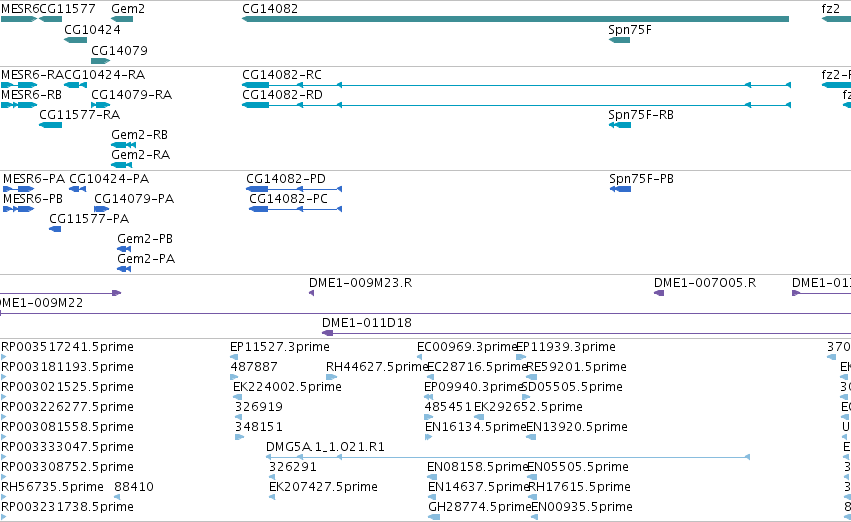
Task: Open the 326919 feature label
Action: (x=259, y=407)
